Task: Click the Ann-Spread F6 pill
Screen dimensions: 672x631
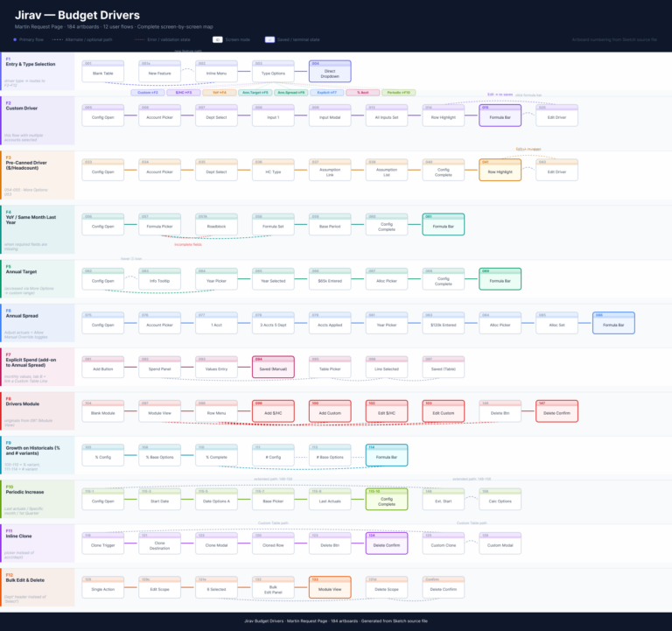Action: tap(290, 92)
